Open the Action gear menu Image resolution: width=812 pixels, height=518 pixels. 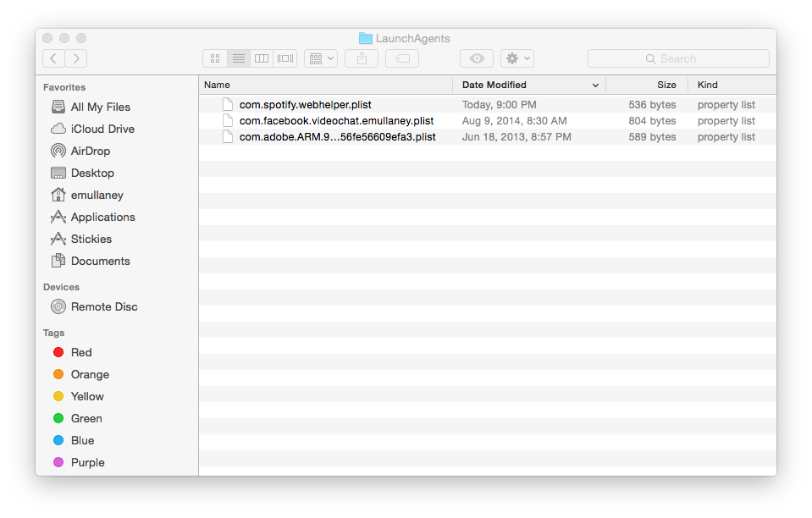point(517,58)
